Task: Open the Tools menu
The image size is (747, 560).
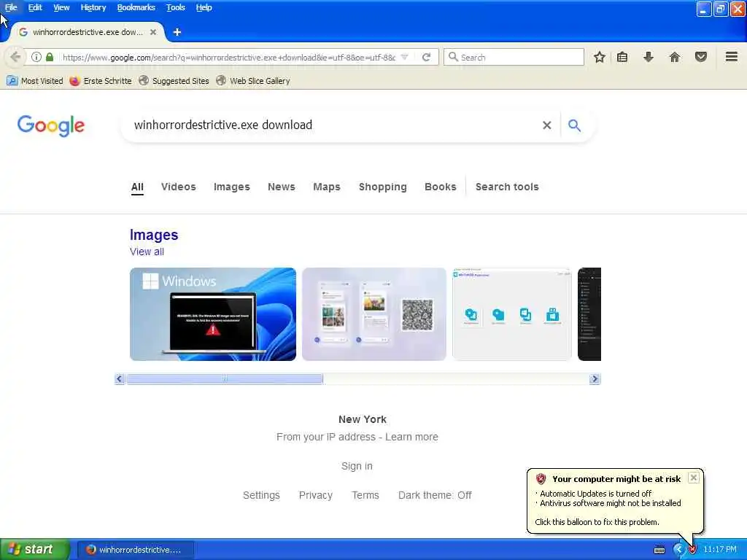Action: point(176,7)
